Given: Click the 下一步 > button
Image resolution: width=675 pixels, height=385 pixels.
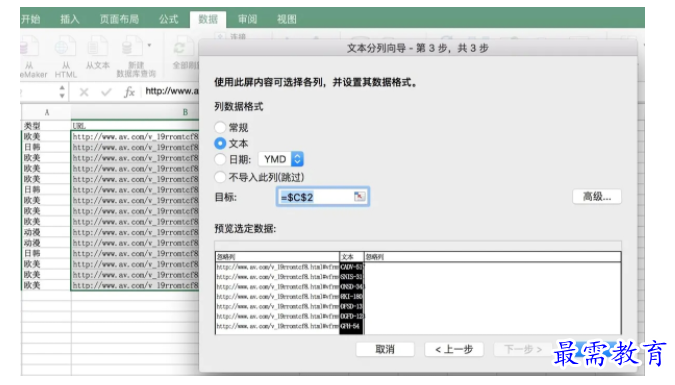Looking at the screenshot, I should 523,349.
